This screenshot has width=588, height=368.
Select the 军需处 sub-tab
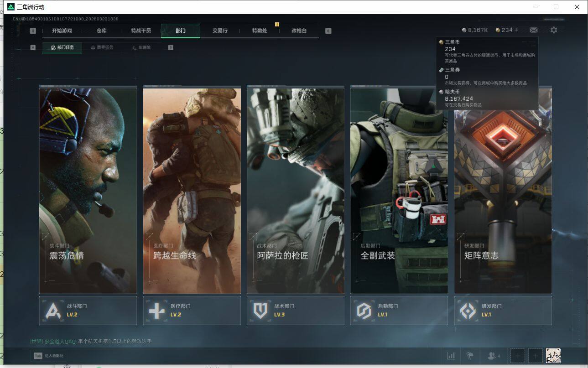pos(141,47)
